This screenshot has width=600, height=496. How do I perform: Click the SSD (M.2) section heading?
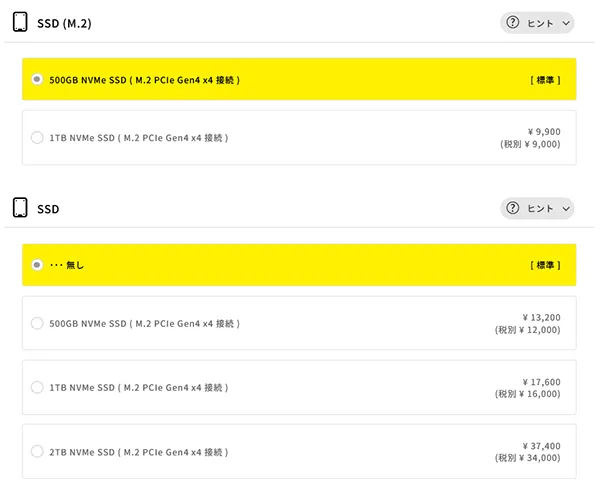[x=64, y=23]
